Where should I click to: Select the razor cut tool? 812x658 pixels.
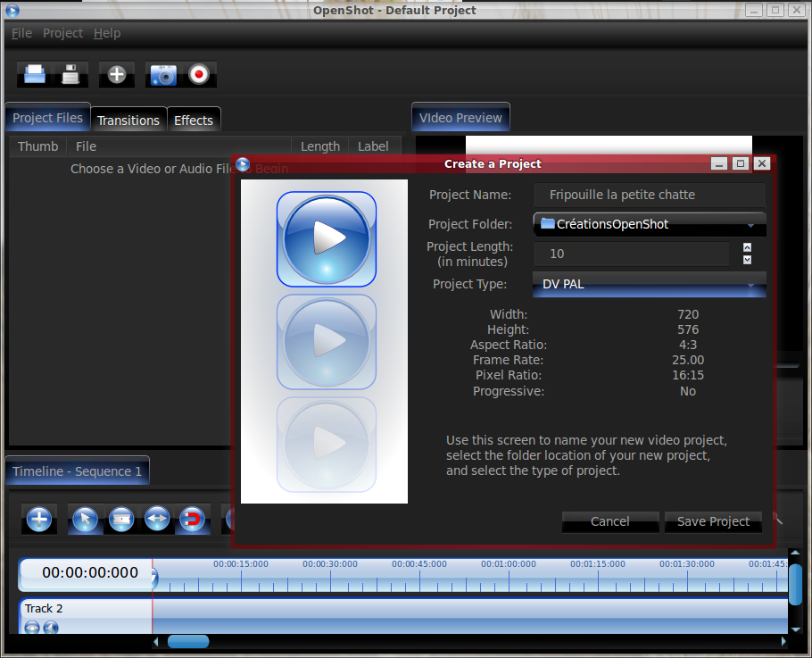tap(120, 519)
